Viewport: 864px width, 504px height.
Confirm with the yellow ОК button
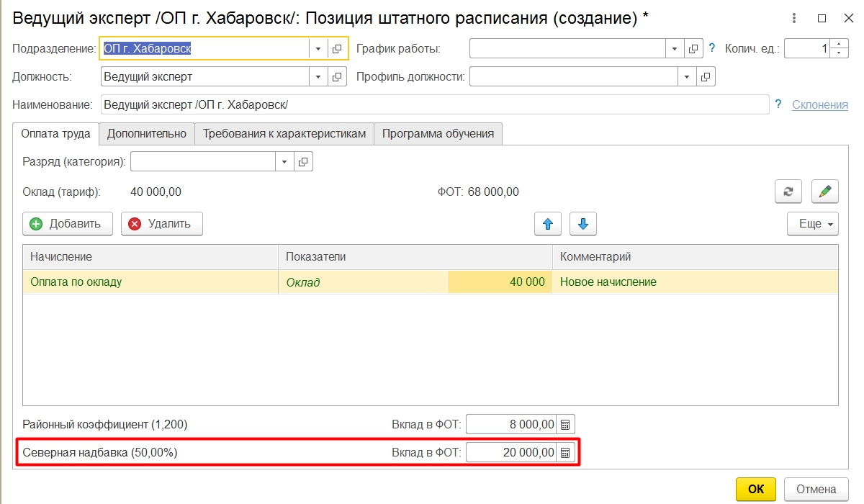pos(756,489)
